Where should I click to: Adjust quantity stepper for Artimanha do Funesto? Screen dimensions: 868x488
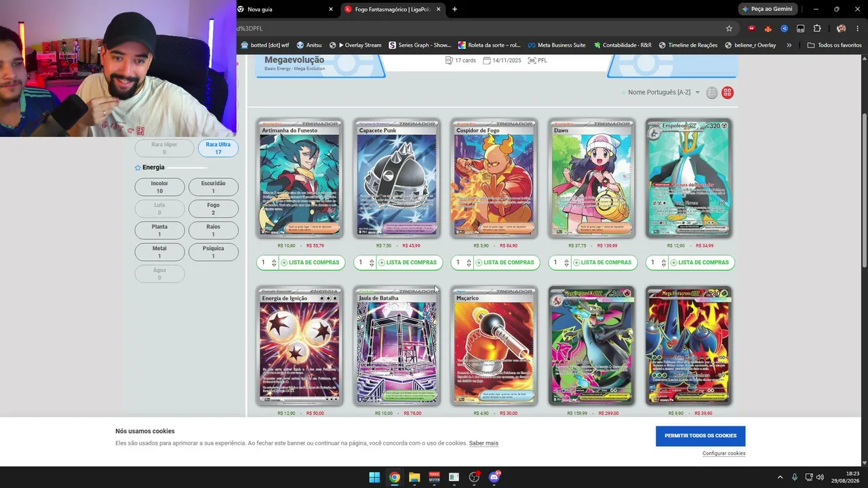pos(274,262)
